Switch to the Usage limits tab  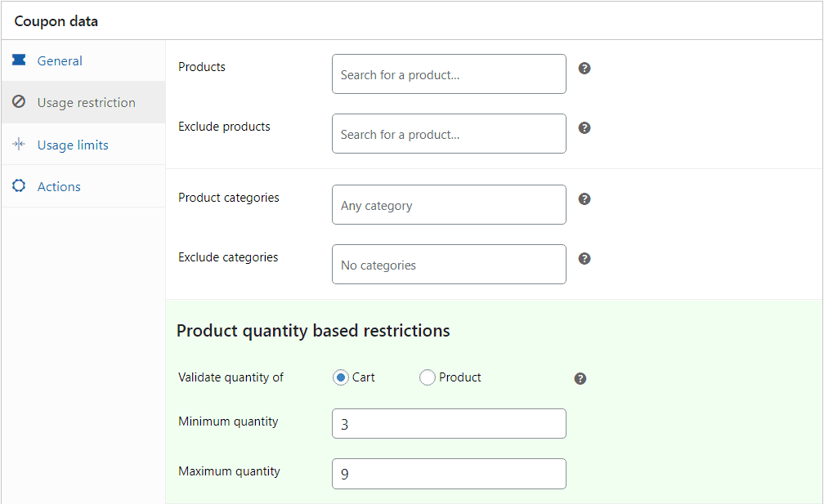(73, 145)
